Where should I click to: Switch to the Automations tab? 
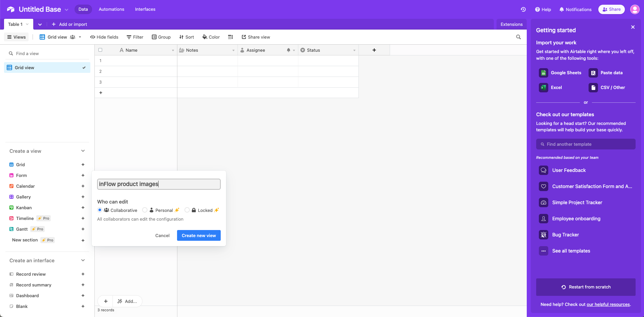tap(111, 9)
